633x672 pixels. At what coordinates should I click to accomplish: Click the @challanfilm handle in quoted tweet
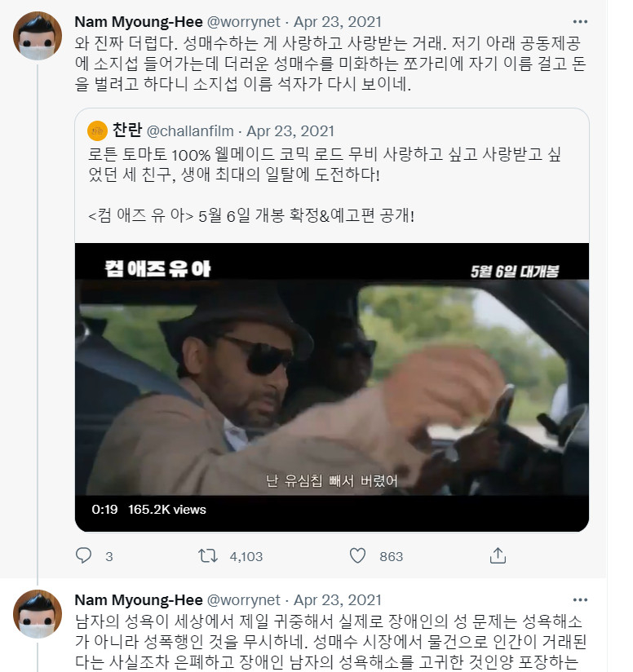(x=189, y=131)
